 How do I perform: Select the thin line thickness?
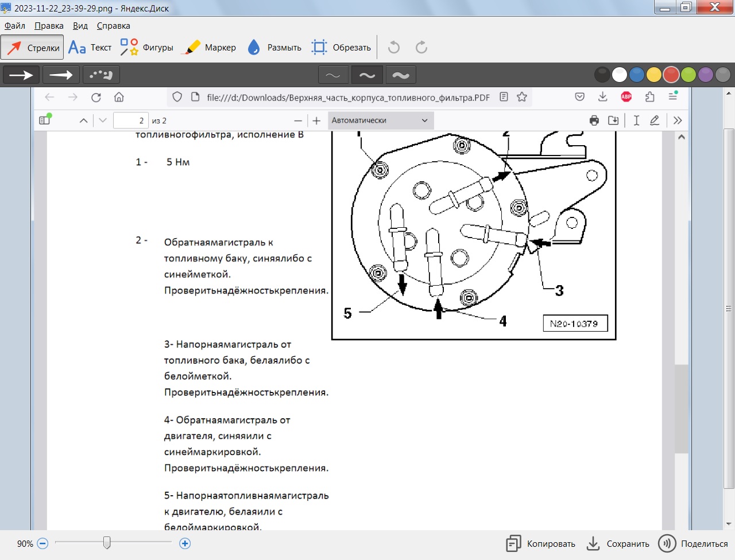click(x=333, y=75)
